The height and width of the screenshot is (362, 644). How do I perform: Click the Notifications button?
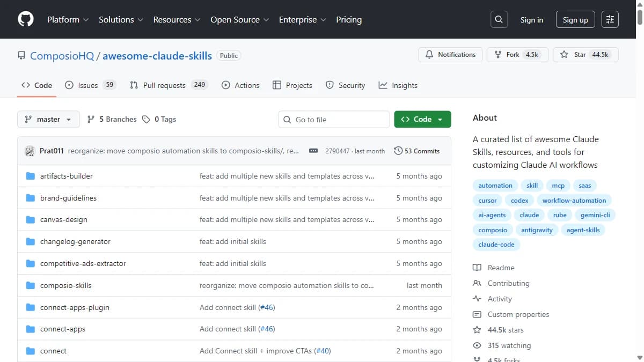click(450, 55)
